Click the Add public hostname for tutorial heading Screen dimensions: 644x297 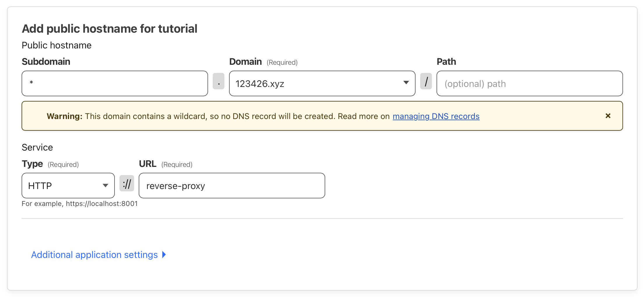click(x=110, y=29)
